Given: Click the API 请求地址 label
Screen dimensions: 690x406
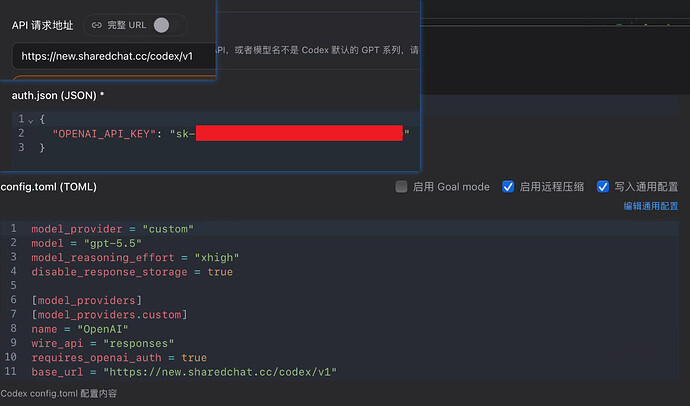Looking at the screenshot, I should click(x=42, y=25).
